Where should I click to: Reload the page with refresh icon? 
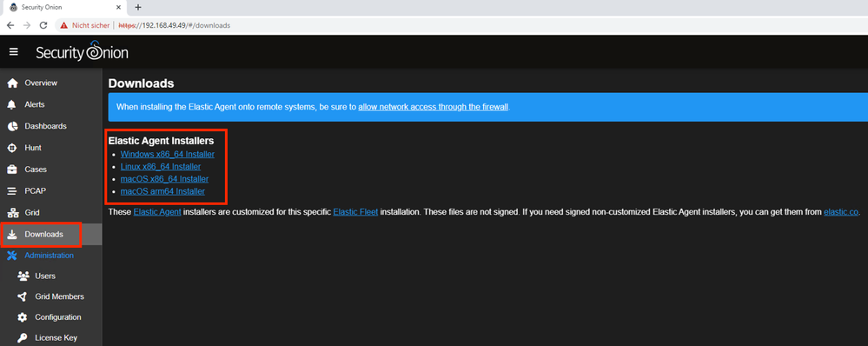(x=43, y=25)
